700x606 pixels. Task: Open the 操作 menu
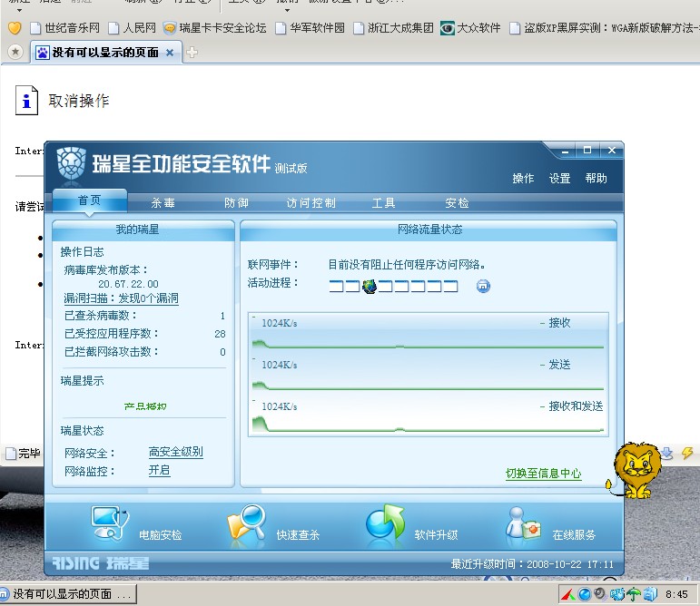click(523, 179)
